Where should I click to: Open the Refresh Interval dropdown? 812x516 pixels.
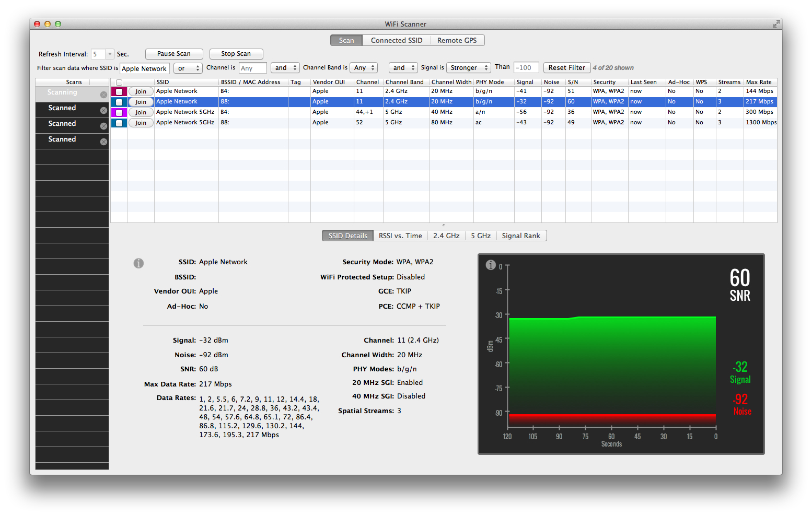point(110,54)
